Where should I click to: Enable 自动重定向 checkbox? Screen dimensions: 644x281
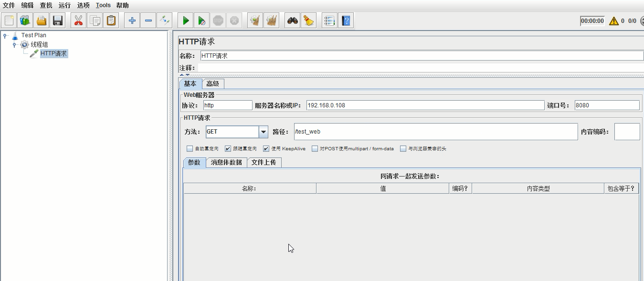pos(190,149)
